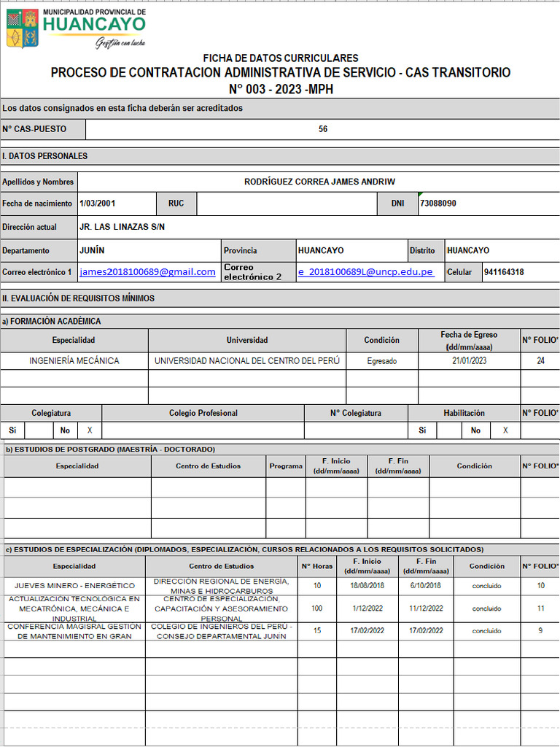Viewport: 560px width, 747px height.
Task: Click the Ingeniería Mecánica specialty cell
Action: click(74, 361)
